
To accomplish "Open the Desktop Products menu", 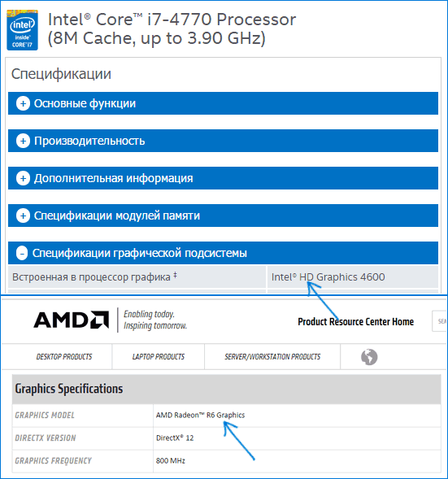I will pyautogui.click(x=64, y=356).
